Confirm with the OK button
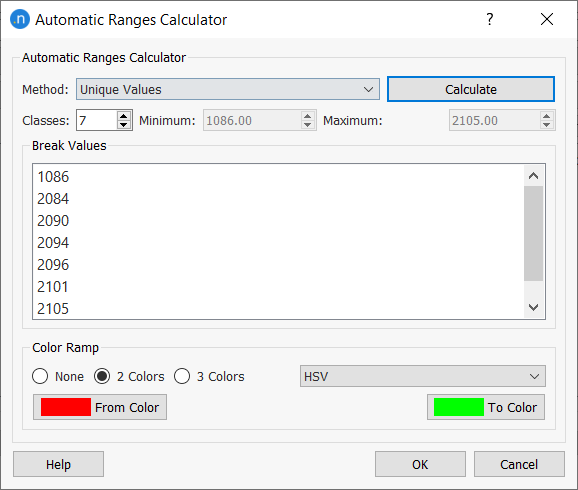The height and width of the screenshot is (490, 578). [420, 464]
